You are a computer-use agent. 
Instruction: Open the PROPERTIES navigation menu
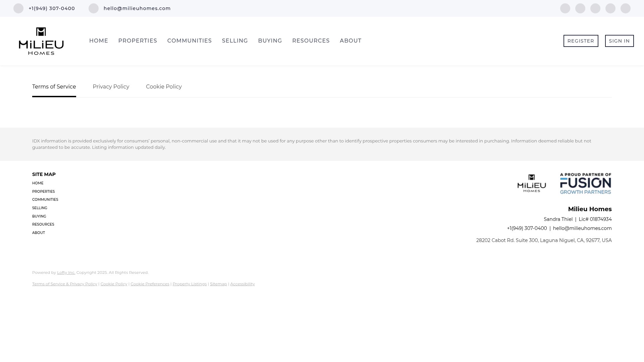coord(138,41)
